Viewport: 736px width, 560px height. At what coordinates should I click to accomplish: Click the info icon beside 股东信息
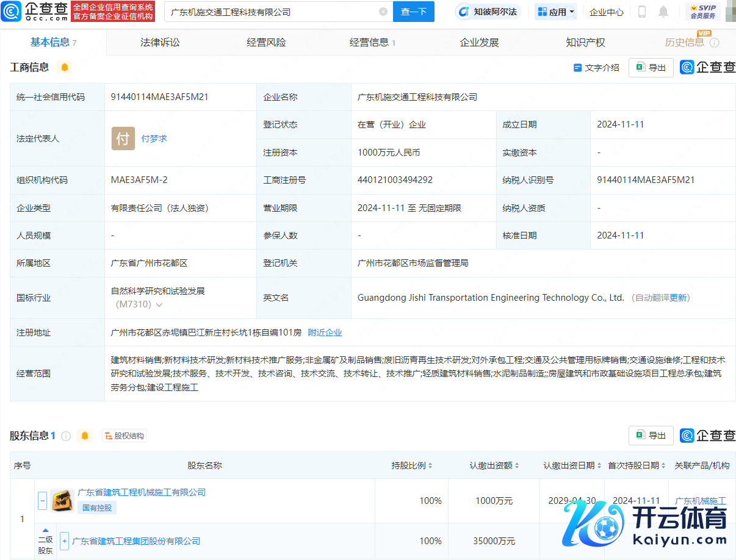(x=66, y=436)
